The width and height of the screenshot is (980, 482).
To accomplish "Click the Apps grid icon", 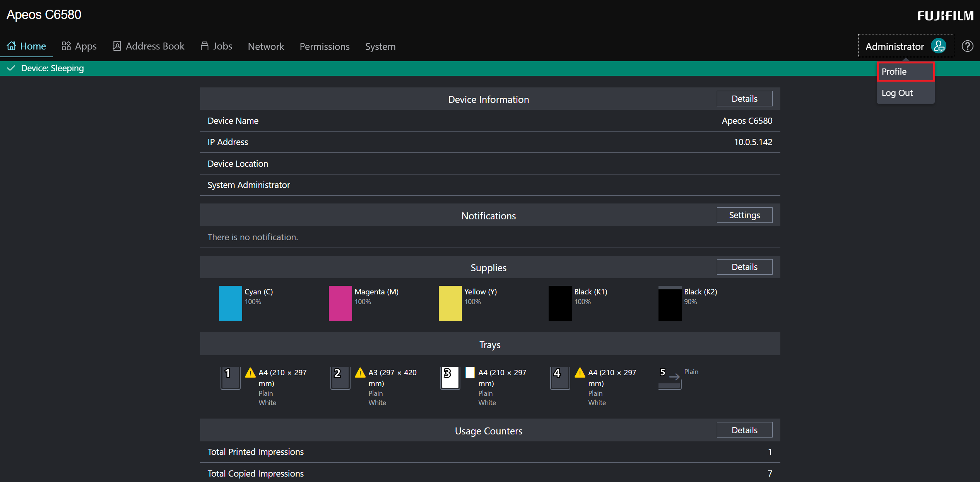I will pos(66,46).
